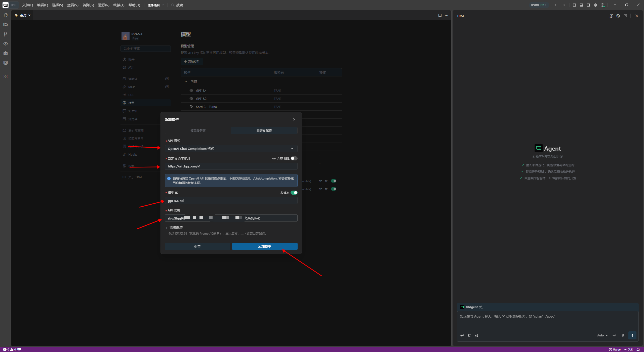Click the 自定义请求地址 URL input field

click(x=231, y=166)
